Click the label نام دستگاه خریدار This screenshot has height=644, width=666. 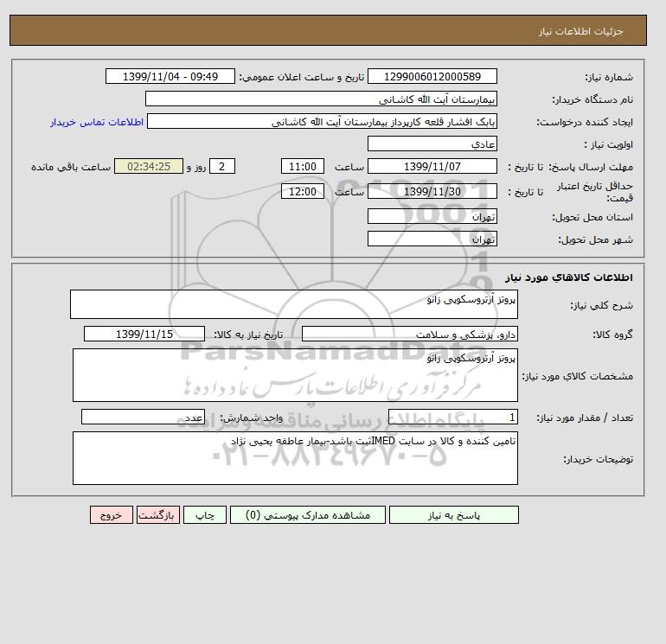(x=592, y=99)
